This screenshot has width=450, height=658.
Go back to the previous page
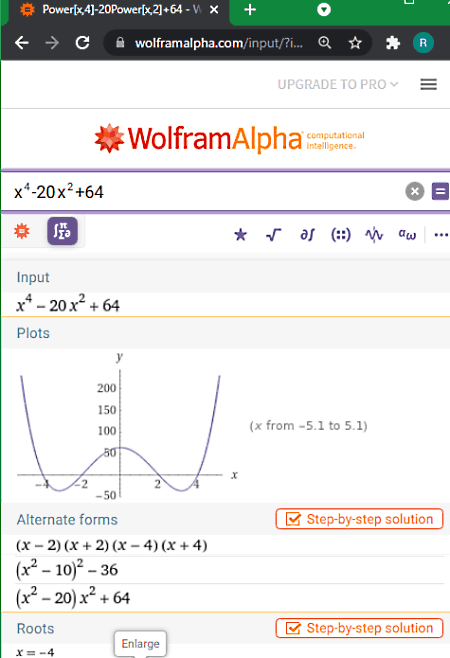22,43
